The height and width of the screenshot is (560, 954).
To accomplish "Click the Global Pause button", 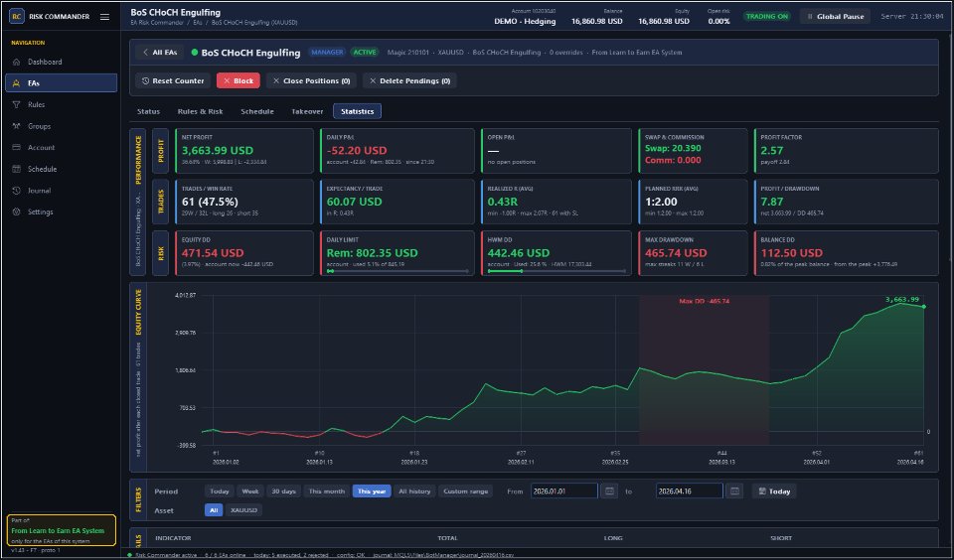I will (x=836, y=17).
